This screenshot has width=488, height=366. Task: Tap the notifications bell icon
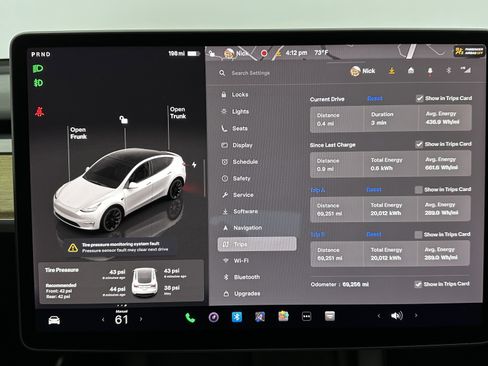(430, 71)
